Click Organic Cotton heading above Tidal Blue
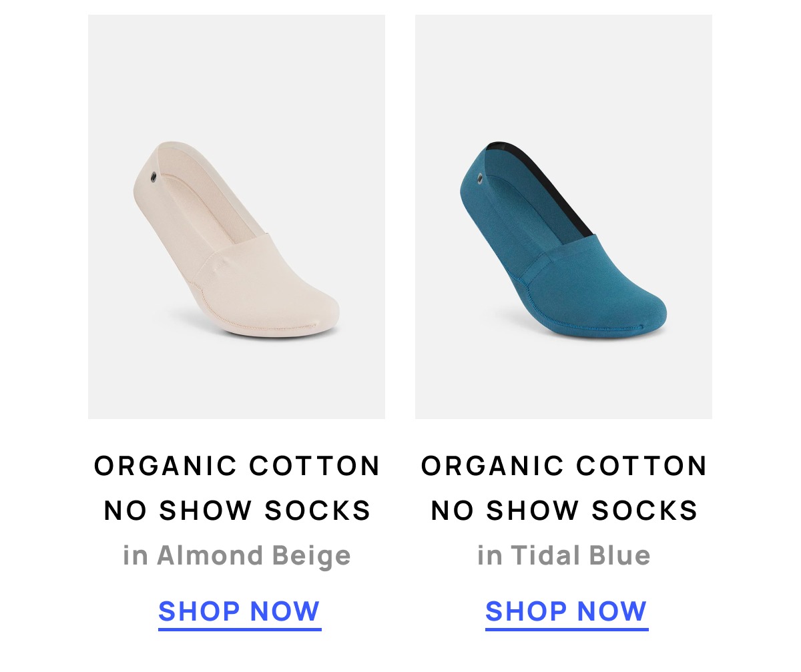This screenshot has width=801, height=672. (x=565, y=466)
